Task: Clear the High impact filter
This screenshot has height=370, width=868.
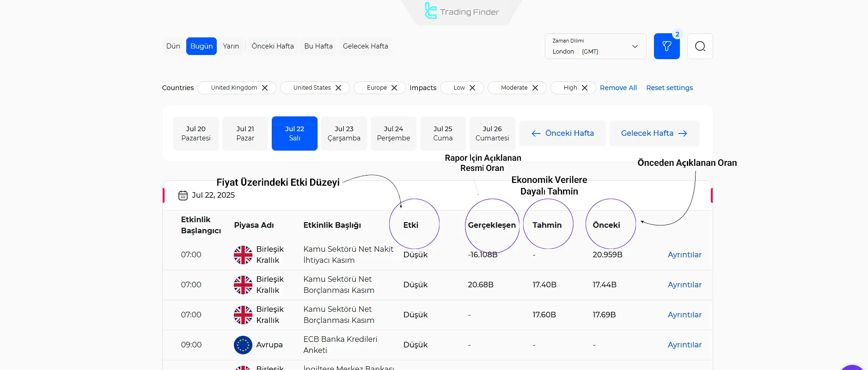Action: pos(585,88)
